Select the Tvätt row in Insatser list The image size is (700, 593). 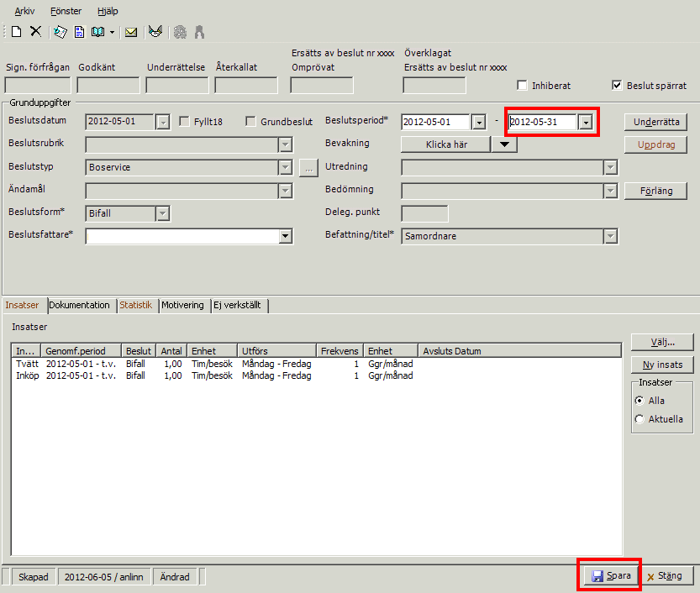tap(316, 364)
